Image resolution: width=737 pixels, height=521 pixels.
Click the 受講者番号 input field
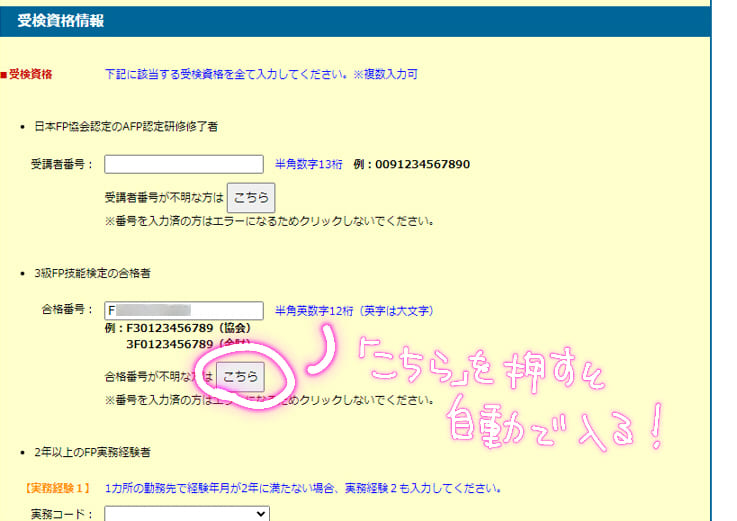pyautogui.click(x=183, y=164)
